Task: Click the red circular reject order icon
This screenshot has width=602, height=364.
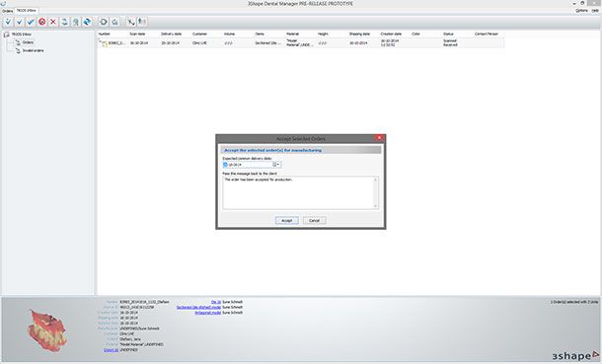Action: [41, 22]
